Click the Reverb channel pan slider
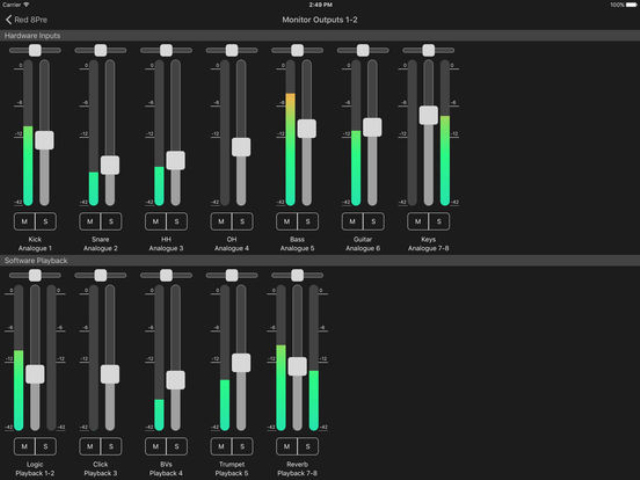640x480 pixels. pyautogui.click(x=297, y=274)
